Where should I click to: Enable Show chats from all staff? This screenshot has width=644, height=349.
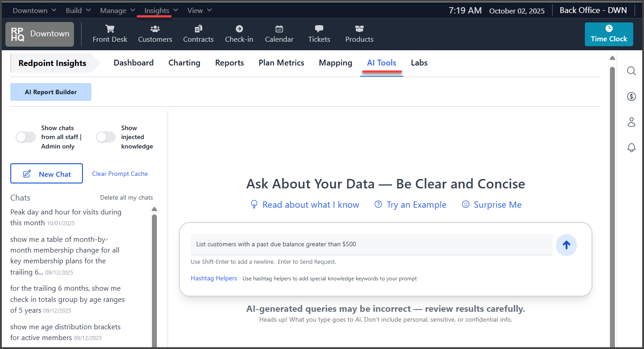point(26,137)
